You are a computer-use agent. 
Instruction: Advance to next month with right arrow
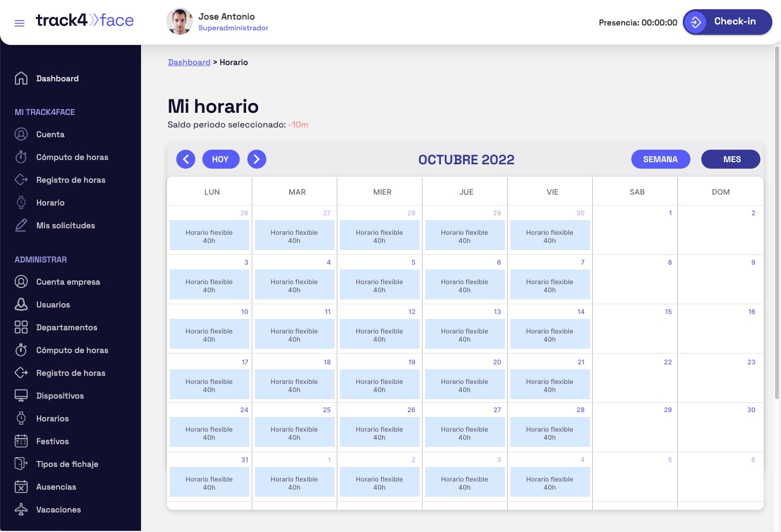click(257, 159)
